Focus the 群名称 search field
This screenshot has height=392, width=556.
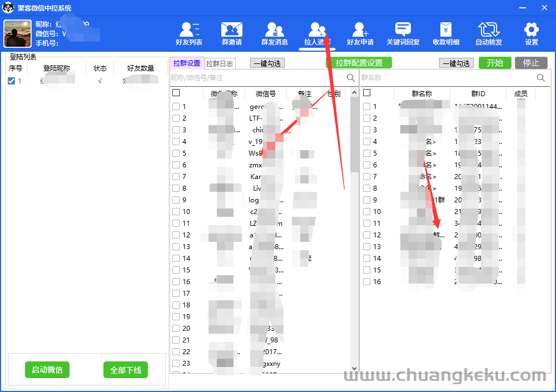tap(448, 78)
